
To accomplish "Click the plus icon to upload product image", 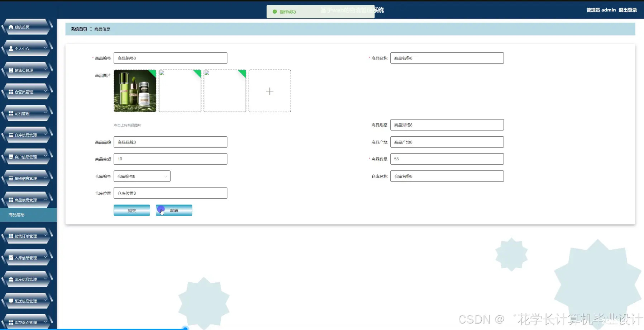I will coord(270,91).
